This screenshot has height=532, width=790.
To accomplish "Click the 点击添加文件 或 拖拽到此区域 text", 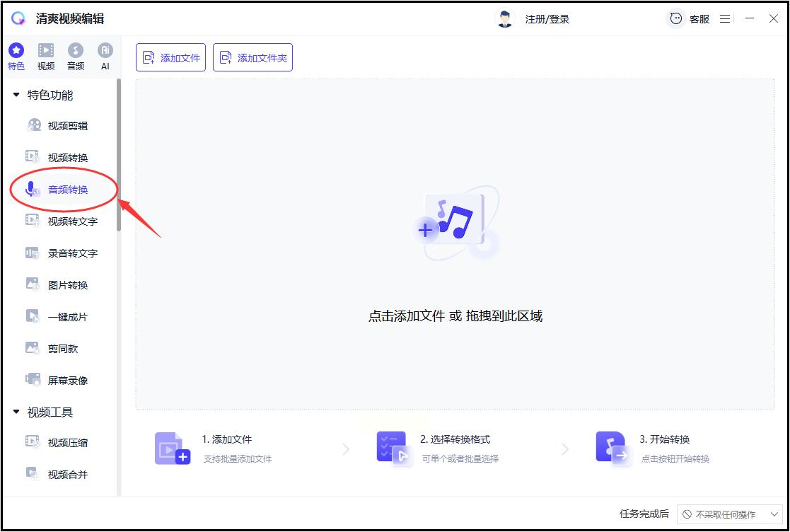I will [x=455, y=316].
